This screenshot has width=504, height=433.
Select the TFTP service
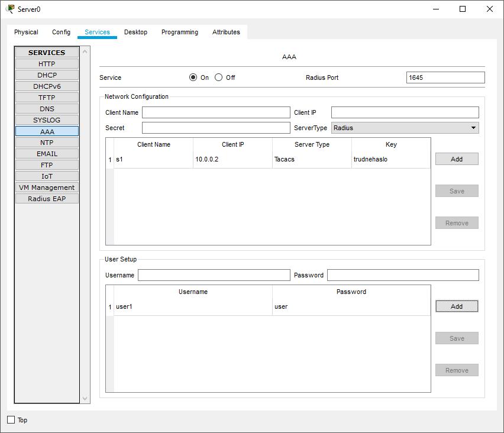point(47,98)
